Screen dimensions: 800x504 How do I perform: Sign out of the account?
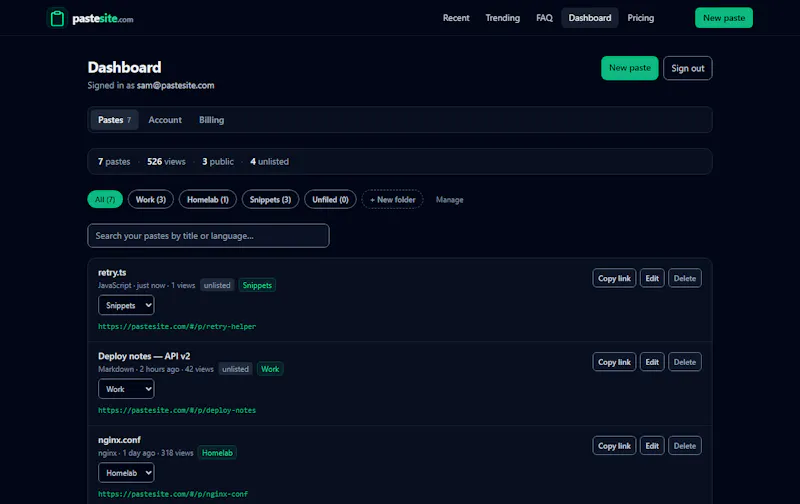(687, 68)
